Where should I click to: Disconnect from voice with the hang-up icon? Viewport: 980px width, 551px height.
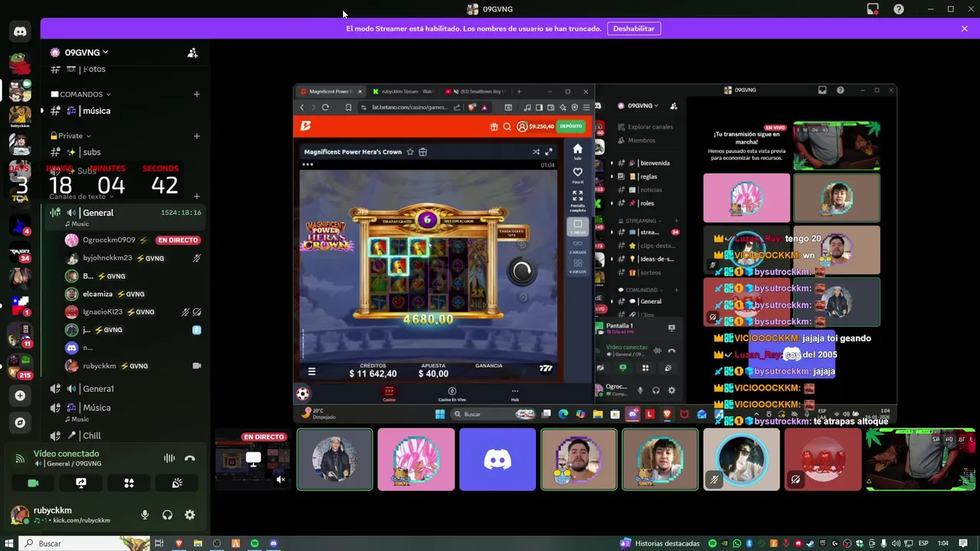[190, 458]
